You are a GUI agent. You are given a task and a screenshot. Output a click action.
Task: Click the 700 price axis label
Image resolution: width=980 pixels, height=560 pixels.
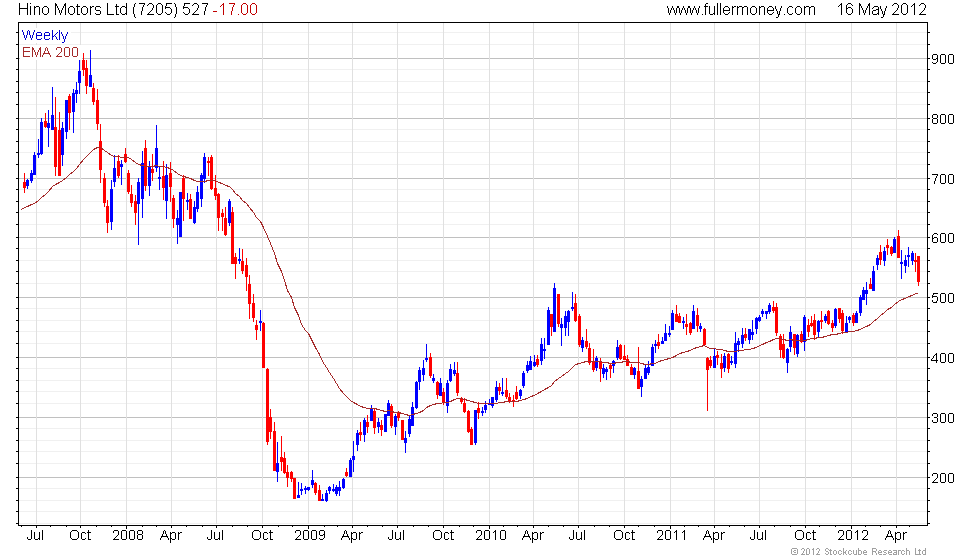coord(943,179)
